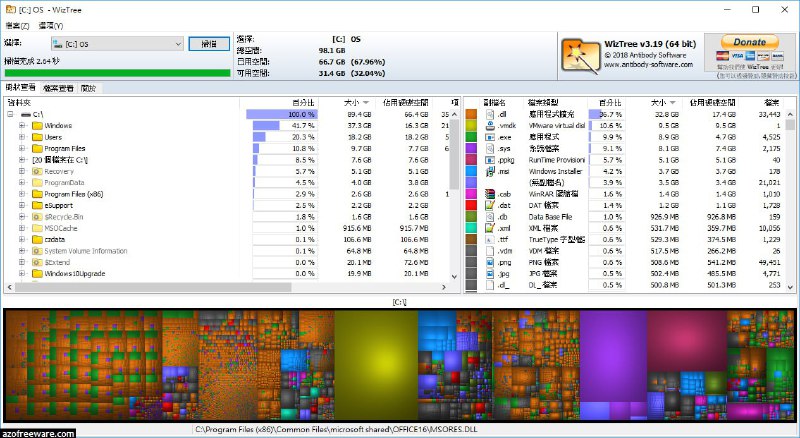Select the Recovery folder icon
The image size is (800, 438).
(37, 171)
